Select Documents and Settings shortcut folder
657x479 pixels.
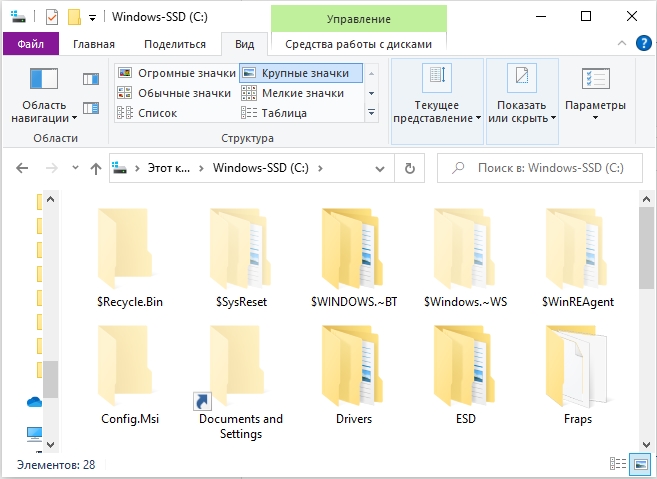(x=241, y=381)
